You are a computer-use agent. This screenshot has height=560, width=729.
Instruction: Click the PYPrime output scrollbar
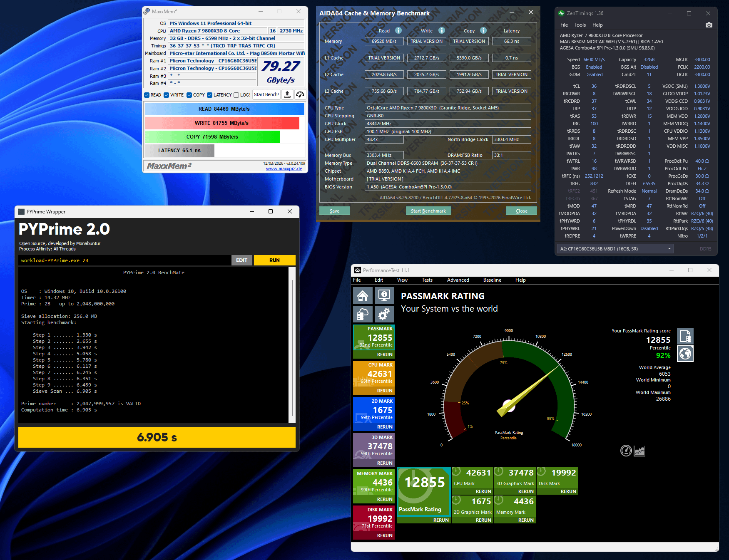click(x=292, y=345)
